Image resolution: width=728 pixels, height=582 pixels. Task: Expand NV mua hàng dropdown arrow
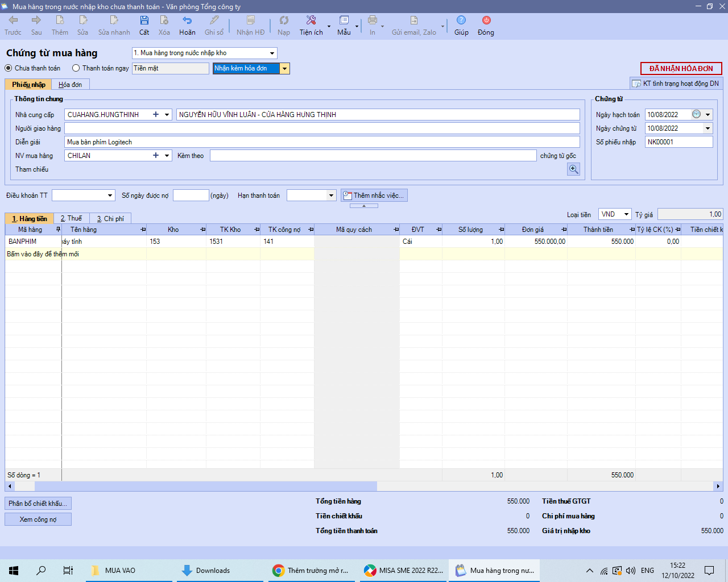click(167, 156)
